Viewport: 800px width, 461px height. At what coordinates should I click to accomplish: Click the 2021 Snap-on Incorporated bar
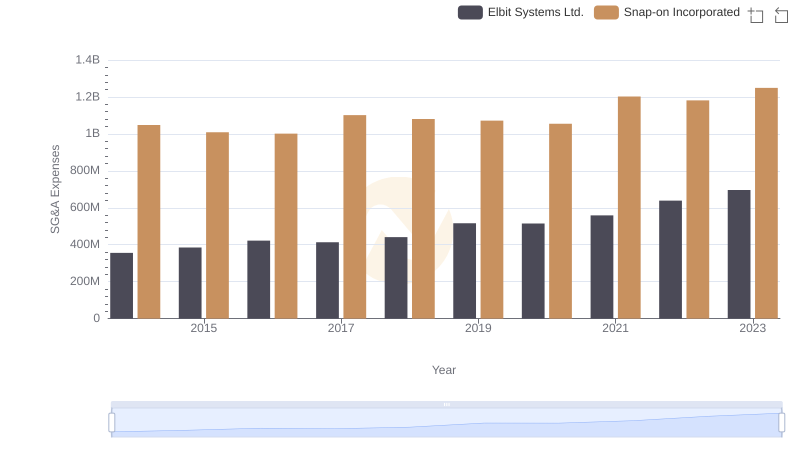tap(629, 207)
